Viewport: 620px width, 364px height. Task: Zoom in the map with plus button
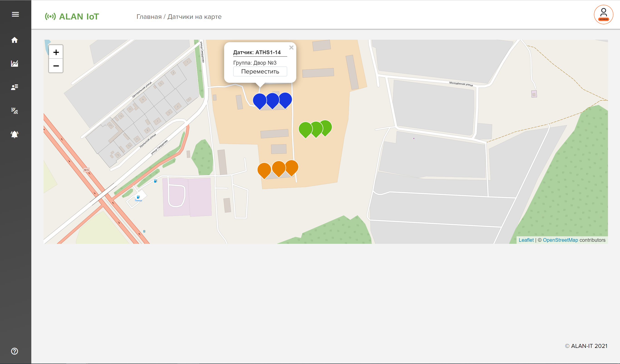(x=56, y=52)
